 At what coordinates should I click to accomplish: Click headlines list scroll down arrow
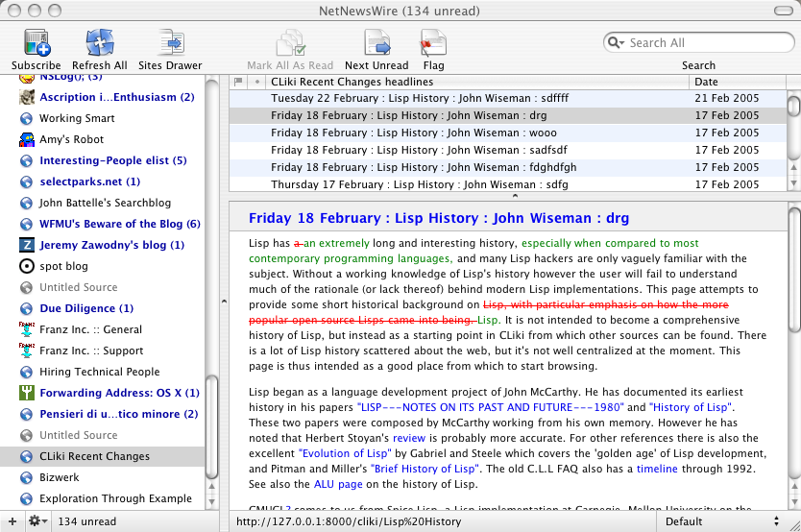click(793, 182)
